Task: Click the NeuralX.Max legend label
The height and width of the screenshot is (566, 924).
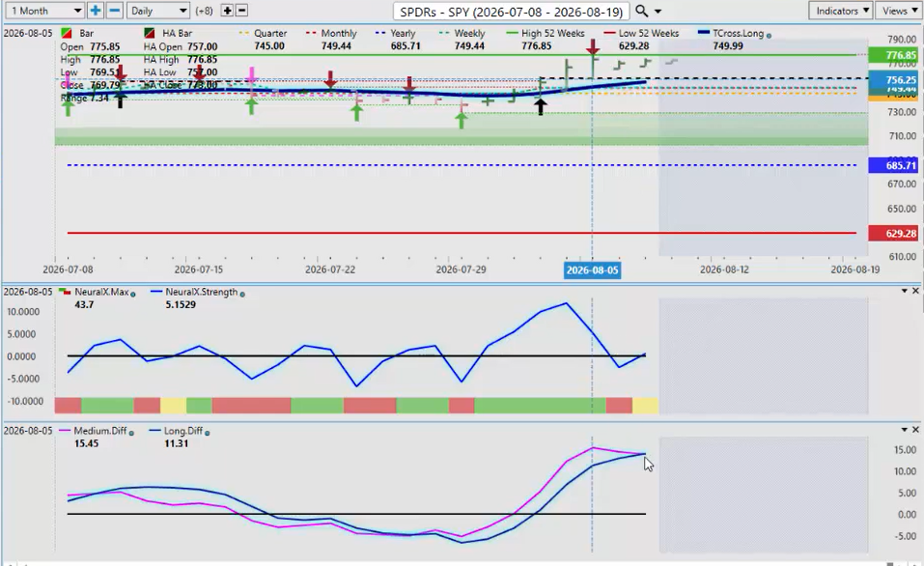Action: [x=101, y=292]
